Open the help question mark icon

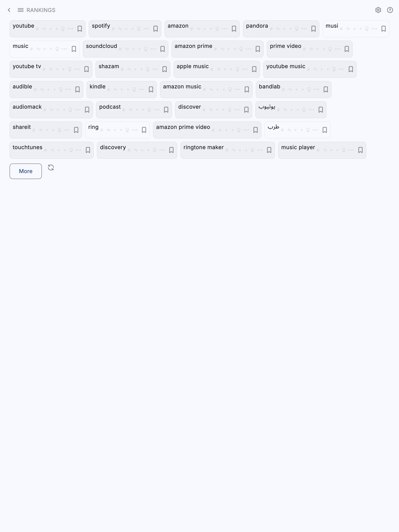390,10
